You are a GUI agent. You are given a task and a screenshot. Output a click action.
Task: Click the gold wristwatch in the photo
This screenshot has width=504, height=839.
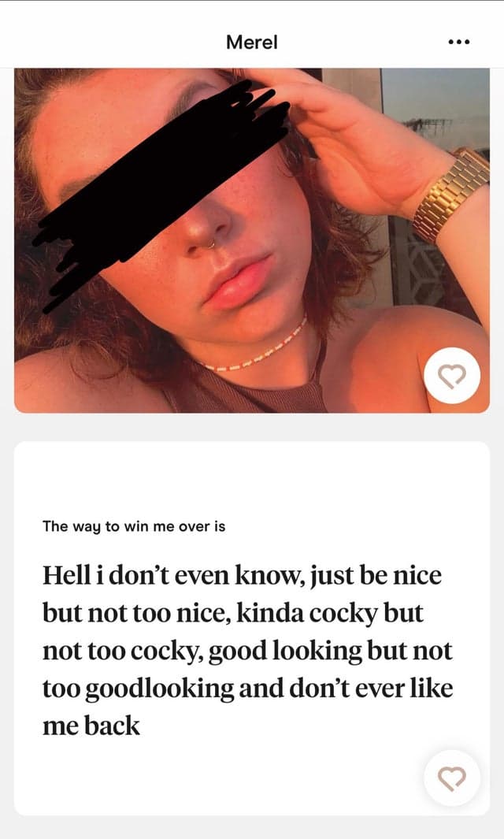tap(451, 194)
